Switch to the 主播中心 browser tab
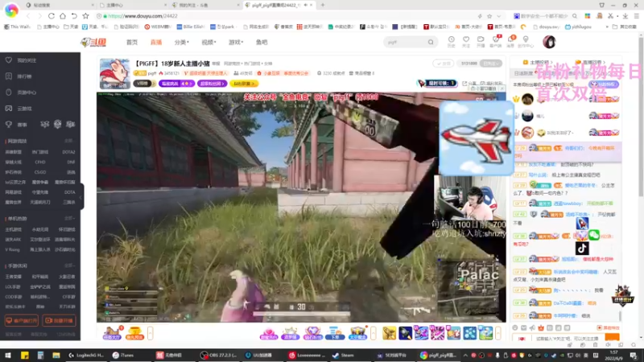644x362 pixels. 131,5
